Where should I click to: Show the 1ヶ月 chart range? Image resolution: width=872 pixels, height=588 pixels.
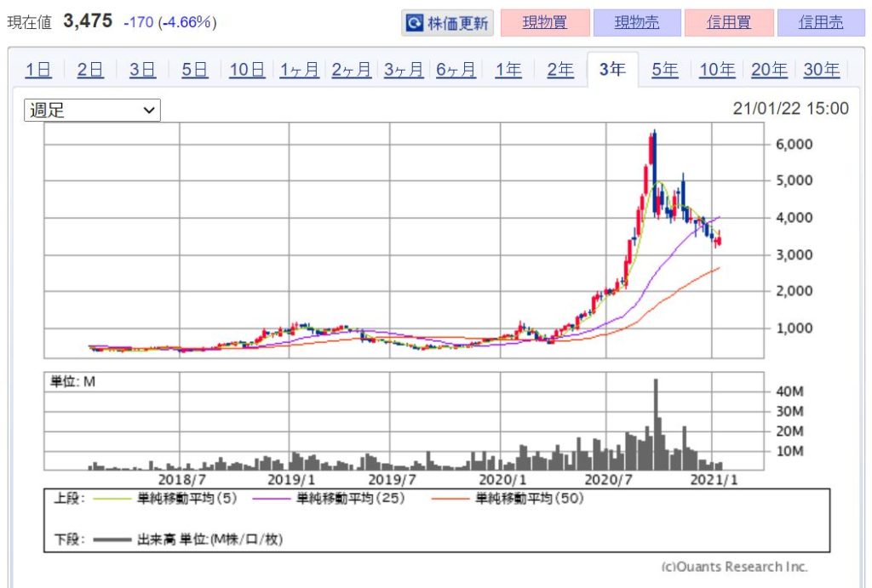pyautogui.click(x=299, y=70)
